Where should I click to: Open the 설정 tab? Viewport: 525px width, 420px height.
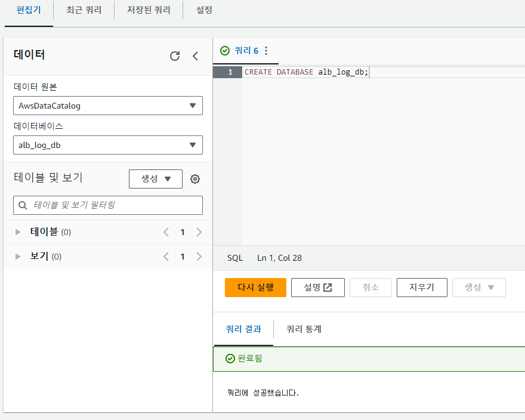tap(204, 11)
